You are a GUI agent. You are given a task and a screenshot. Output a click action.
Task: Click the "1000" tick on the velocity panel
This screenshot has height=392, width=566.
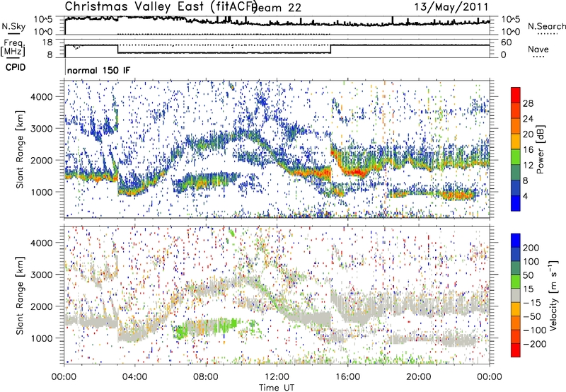[41, 338]
